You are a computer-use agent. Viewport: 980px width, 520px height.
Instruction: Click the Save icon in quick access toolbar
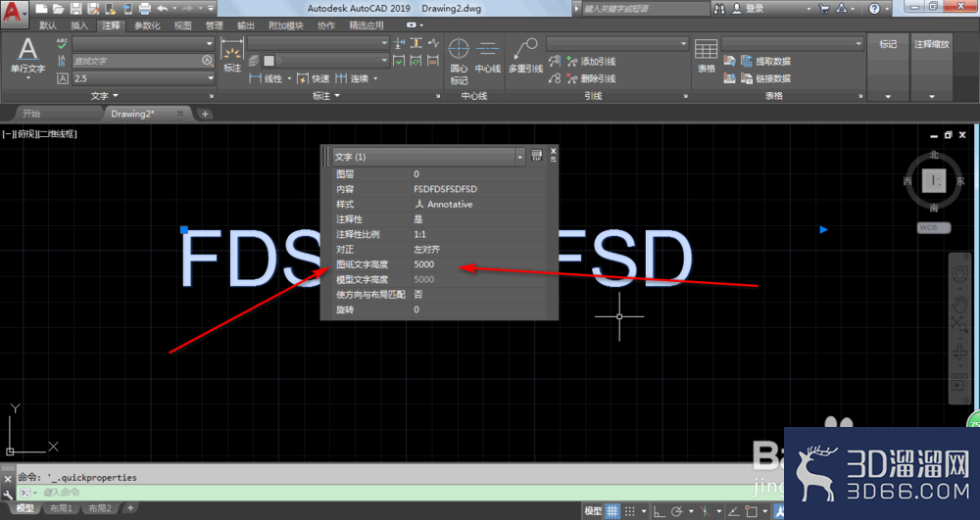(75, 9)
